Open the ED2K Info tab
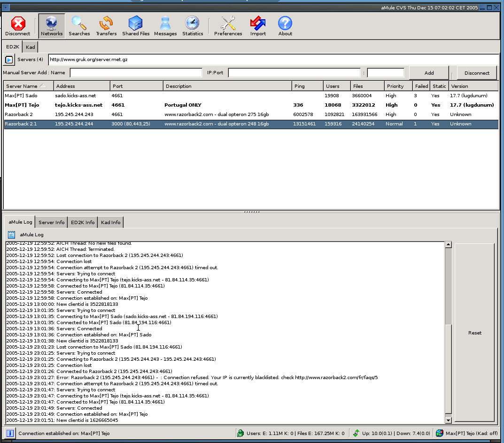The image size is (504, 443). (83, 222)
